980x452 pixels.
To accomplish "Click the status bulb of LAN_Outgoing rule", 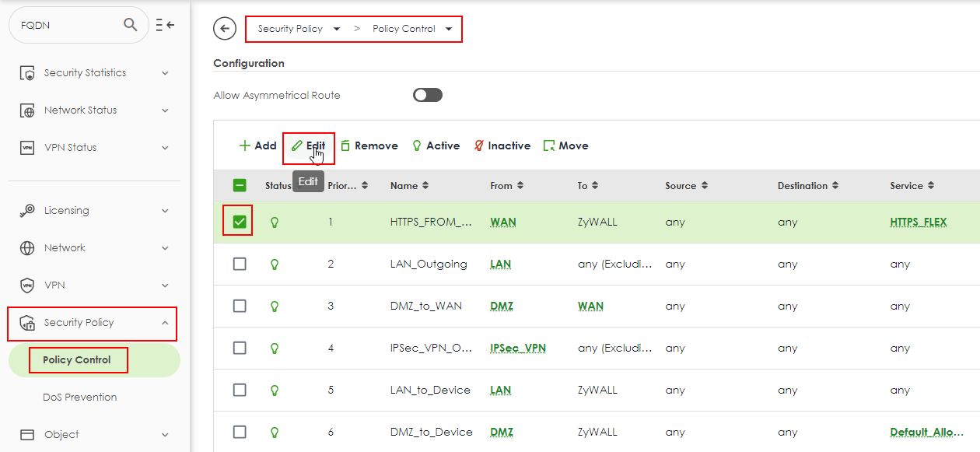I will [274, 264].
